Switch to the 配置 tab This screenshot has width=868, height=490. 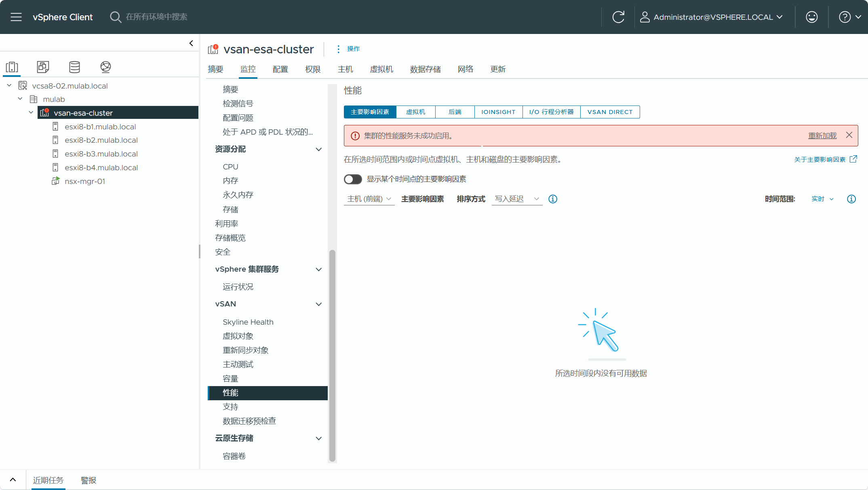tap(280, 69)
